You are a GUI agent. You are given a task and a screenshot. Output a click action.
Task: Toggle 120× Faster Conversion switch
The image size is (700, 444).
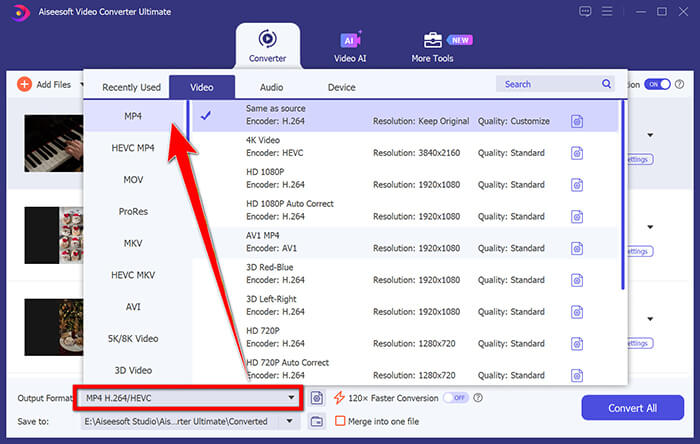[x=455, y=398]
